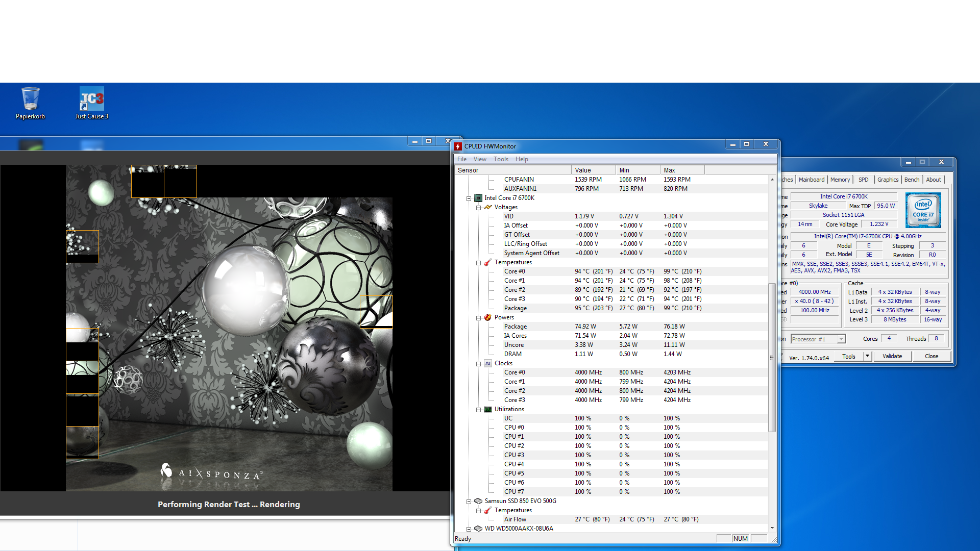The height and width of the screenshot is (551, 980).
Task: Click the Clocks waveform icon
Action: [x=488, y=363]
